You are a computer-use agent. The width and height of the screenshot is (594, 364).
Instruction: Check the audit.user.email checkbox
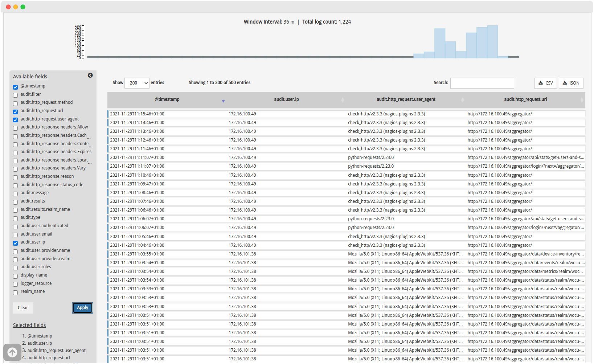point(15,235)
